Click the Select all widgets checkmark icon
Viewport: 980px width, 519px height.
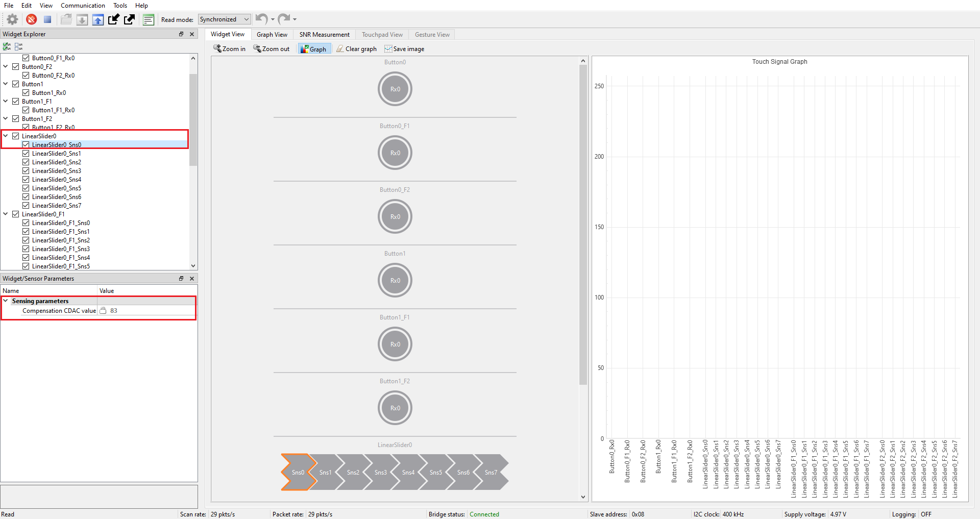[x=7, y=46]
